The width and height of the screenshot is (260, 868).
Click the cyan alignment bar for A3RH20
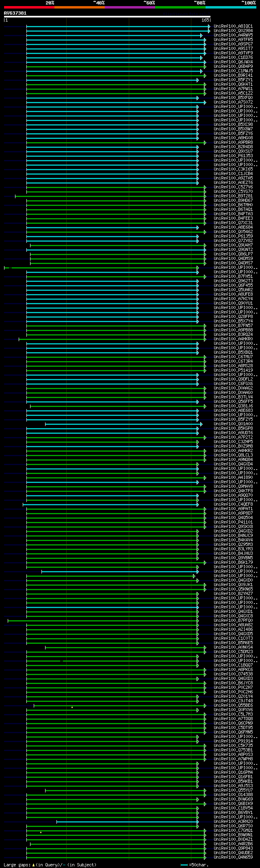tap(128, 821)
